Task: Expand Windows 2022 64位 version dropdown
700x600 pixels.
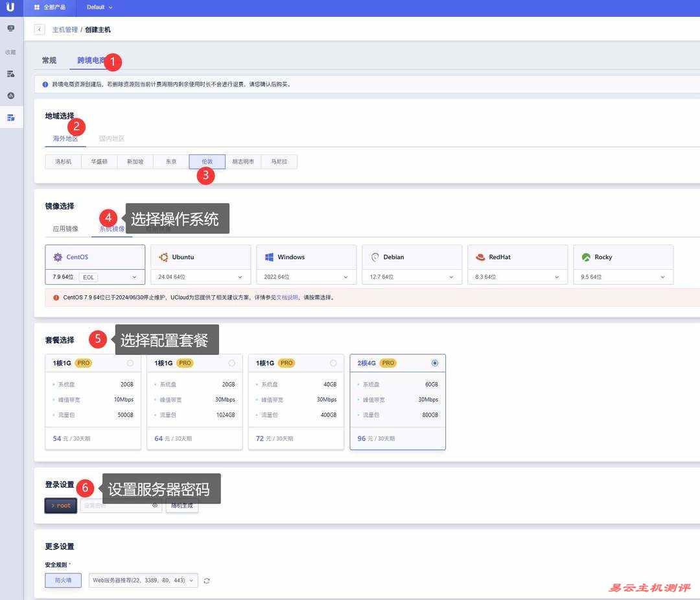Action: [x=307, y=277]
